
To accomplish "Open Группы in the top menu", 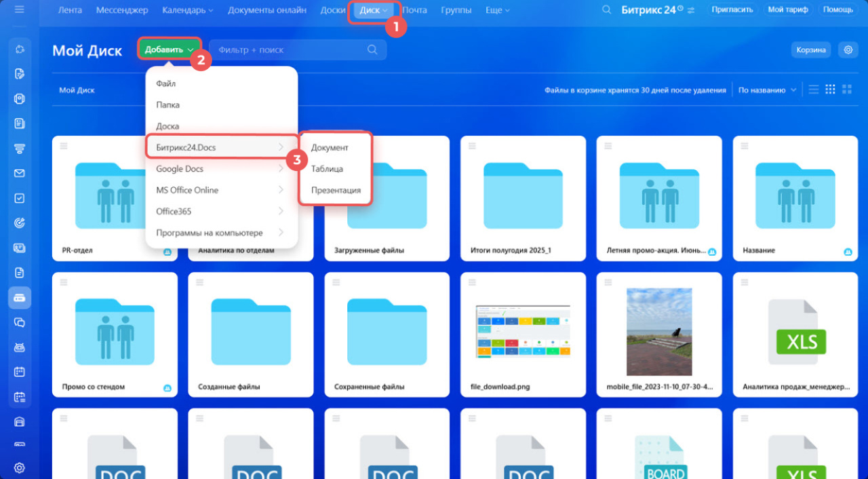I will [x=456, y=10].
